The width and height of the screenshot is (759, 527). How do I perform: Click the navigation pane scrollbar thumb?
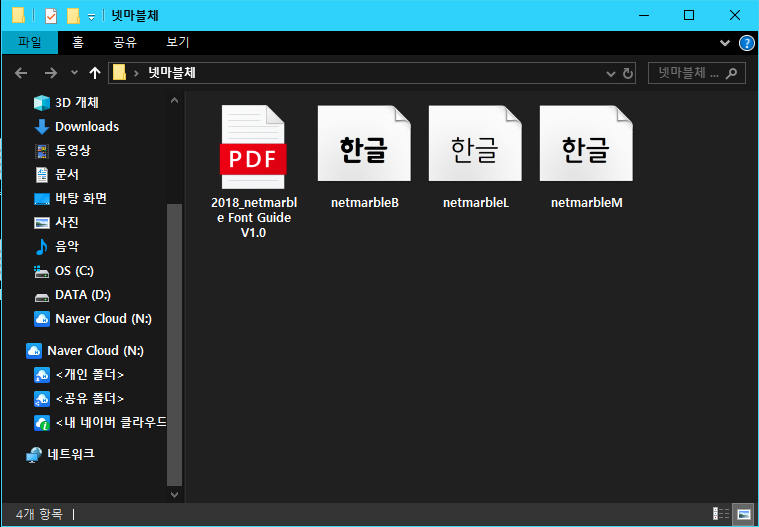175,345
